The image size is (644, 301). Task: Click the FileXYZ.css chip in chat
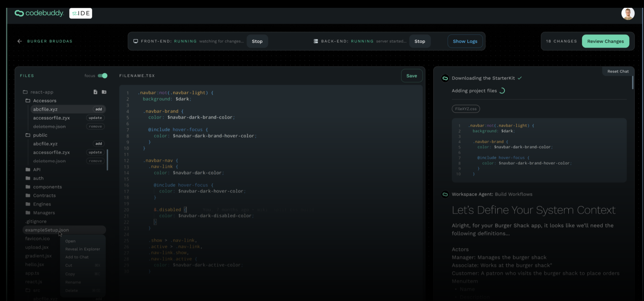[x=466, y=109]
